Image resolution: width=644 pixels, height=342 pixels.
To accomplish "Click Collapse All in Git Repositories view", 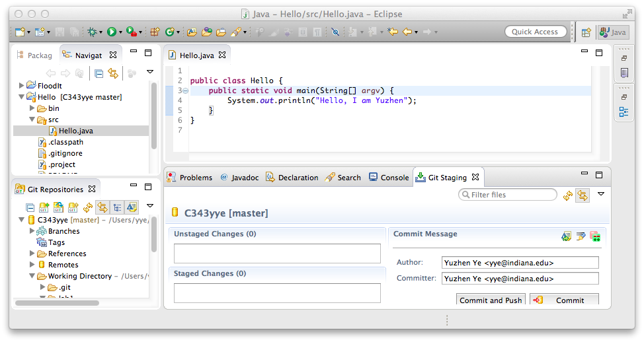I will (x=30, y=207).
